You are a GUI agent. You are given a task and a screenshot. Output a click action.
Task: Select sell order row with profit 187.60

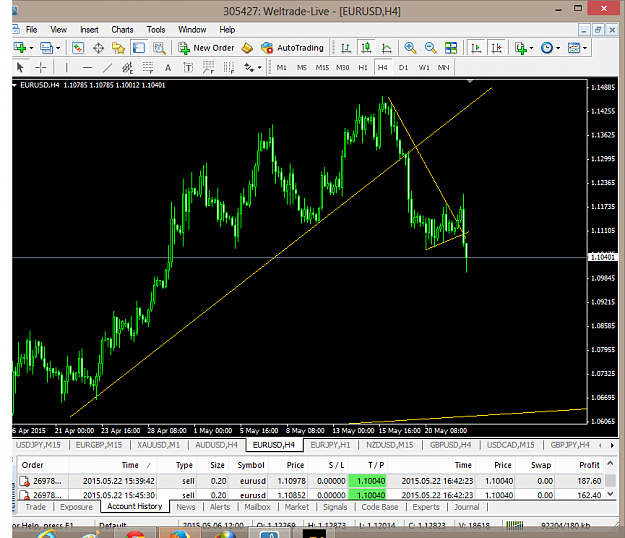tap(311, 481)
